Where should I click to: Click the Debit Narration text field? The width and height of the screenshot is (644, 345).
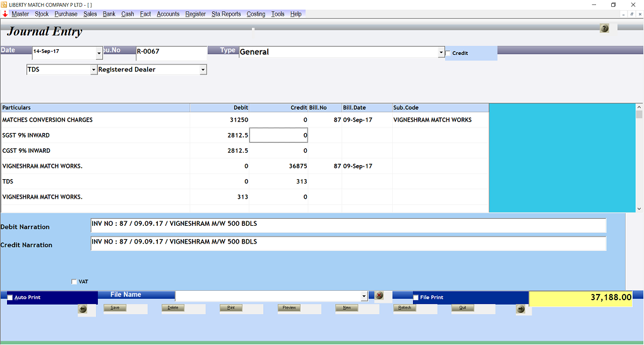coord(348,226)
